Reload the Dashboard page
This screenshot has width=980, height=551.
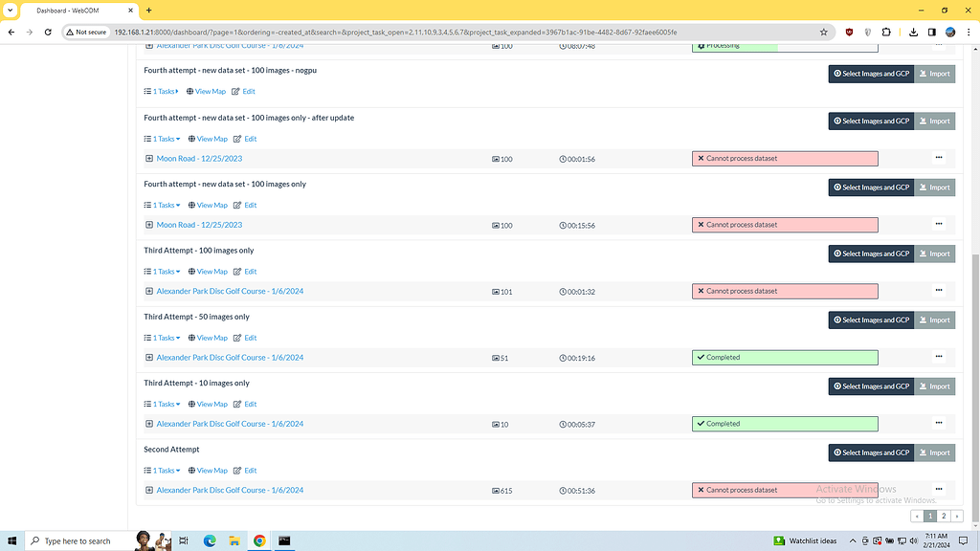(48, 32)
